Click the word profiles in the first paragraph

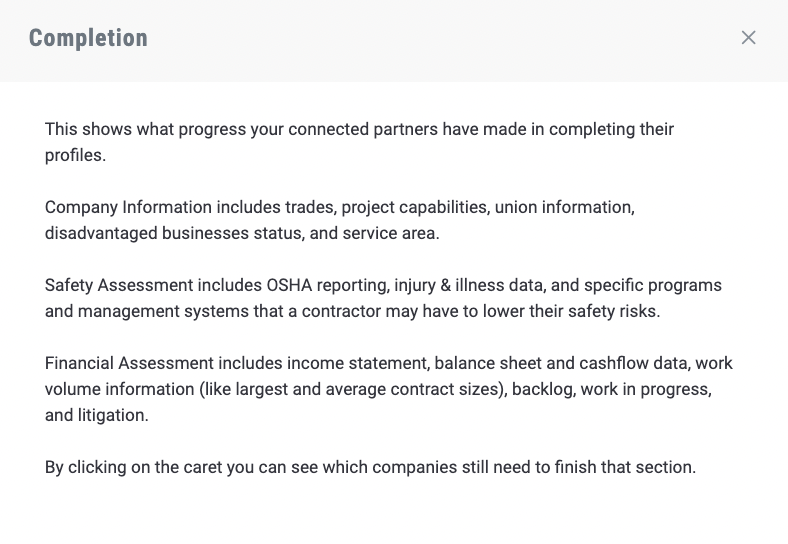[x=73, y=155]
